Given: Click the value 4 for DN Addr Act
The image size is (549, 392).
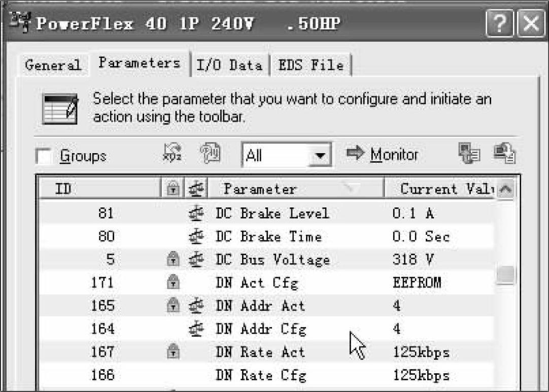Looking at the screenshot, I should [396, 306].
